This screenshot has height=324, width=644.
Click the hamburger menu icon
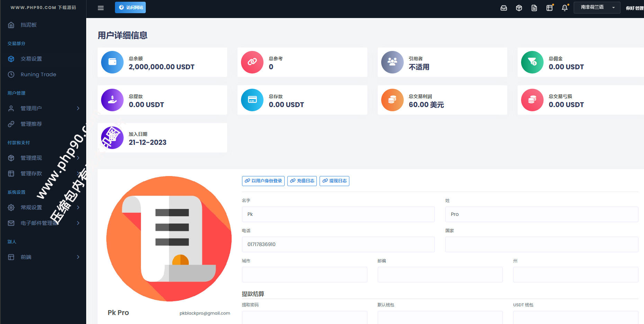101,8
